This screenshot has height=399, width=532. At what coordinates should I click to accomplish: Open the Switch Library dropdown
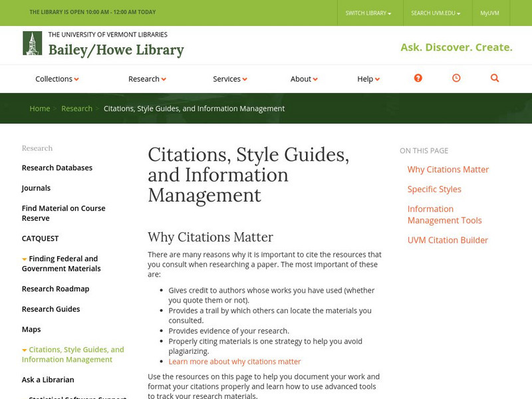point(368,13)
